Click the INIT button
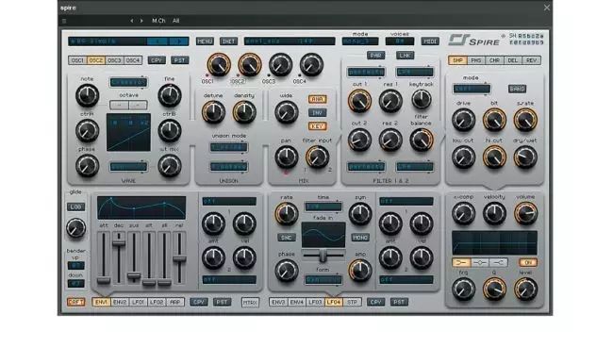This screenshot has height=364, width=613. coord(229,41)
